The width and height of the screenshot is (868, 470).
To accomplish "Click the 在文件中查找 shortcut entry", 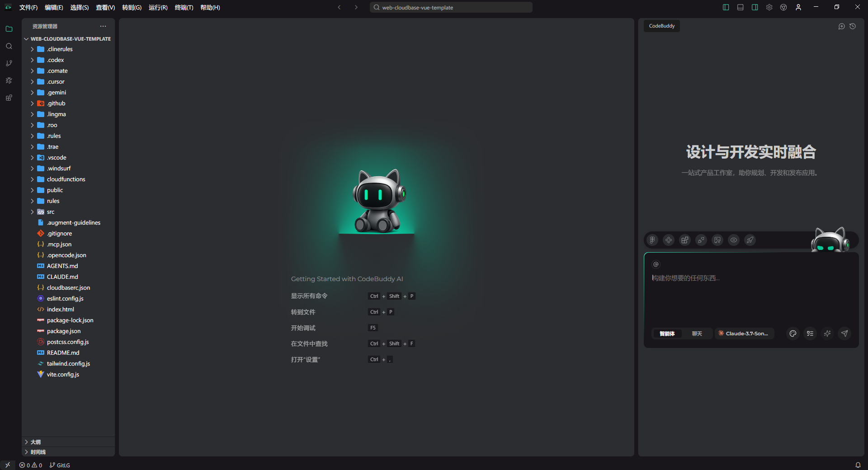I will coord(309,343).
